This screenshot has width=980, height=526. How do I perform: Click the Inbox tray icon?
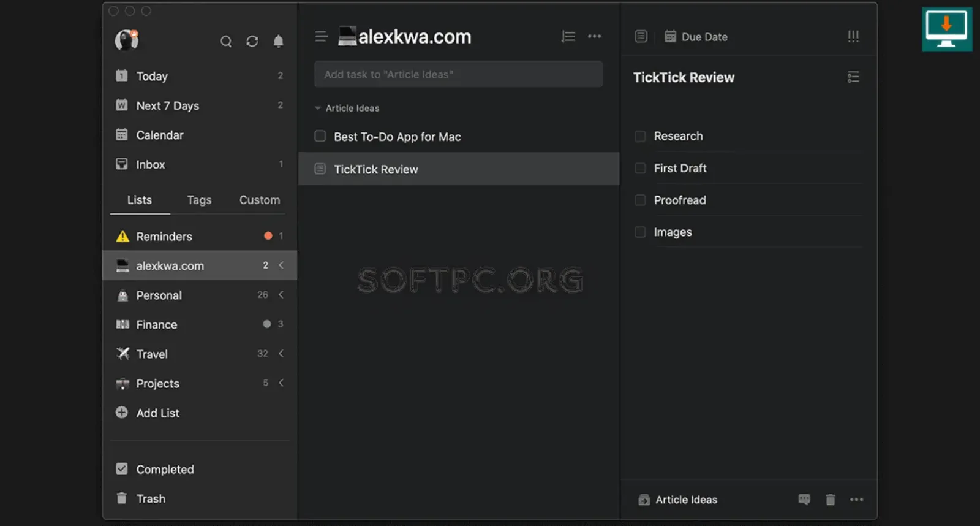122,164
